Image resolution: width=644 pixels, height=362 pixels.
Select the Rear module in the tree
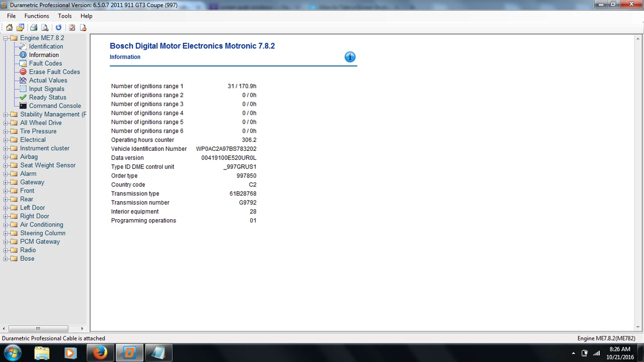pos(27,200)
